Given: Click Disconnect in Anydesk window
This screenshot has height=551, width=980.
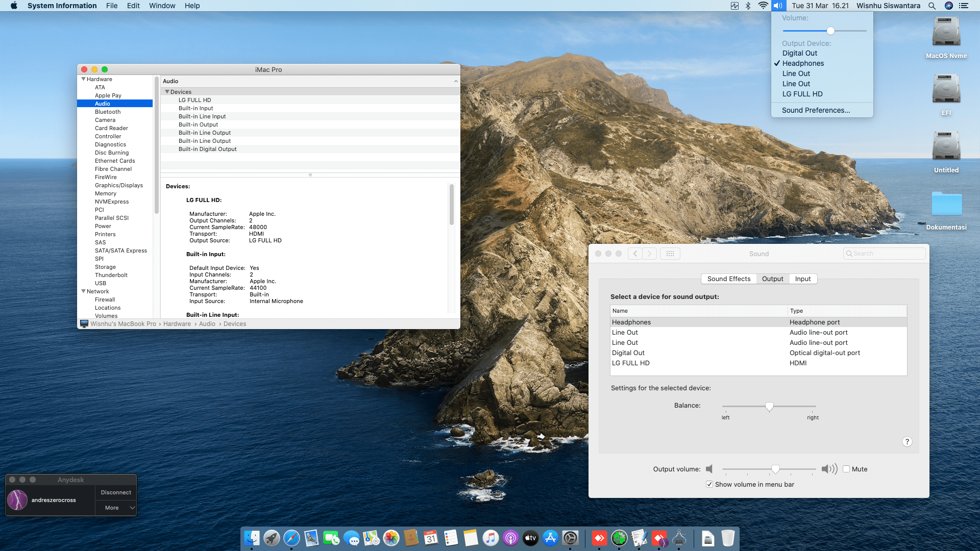Looking at the screenshot, I should pos(116,492).
